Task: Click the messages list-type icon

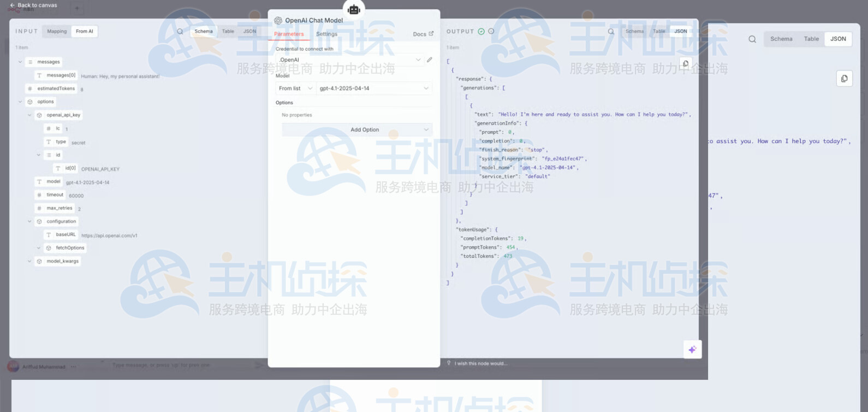Action: point(30,62)
